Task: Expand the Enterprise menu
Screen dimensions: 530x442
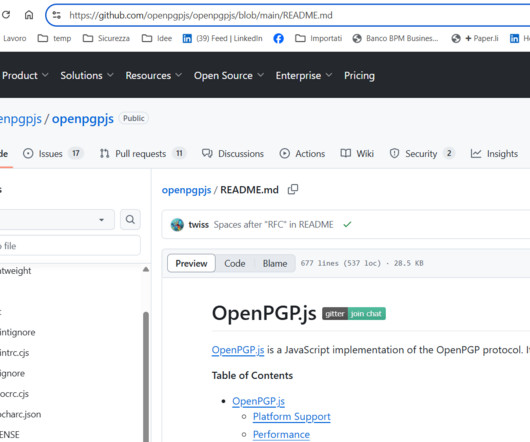Action: (304, 75)
